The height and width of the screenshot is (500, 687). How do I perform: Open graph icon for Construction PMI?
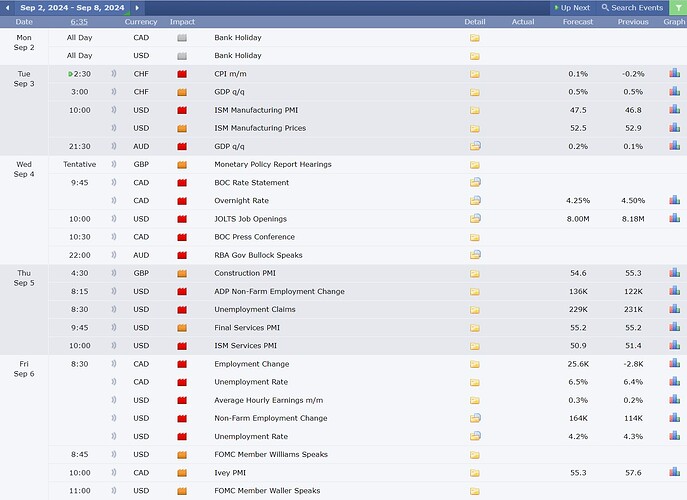pos(675,273)
